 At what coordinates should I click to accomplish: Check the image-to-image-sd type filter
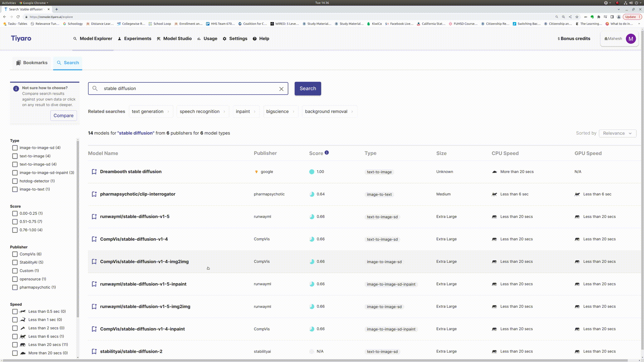(15, 148)
